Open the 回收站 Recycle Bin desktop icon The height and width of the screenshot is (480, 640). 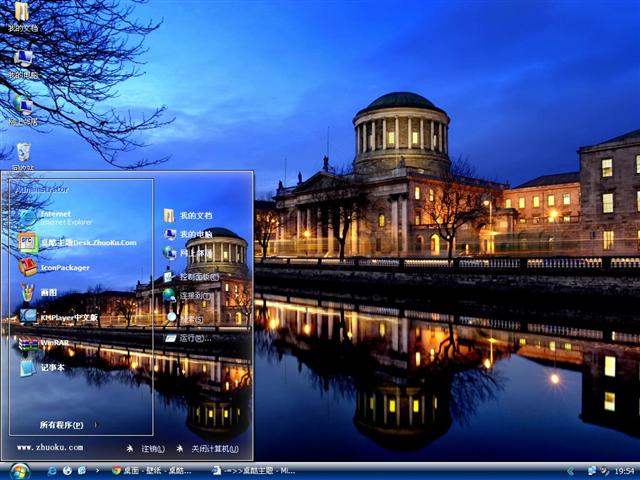(x=22, y=155)
